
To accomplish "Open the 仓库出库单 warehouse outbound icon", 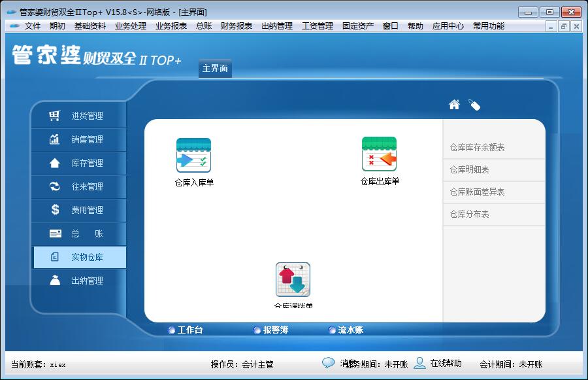I will click(x=379, y=154).
